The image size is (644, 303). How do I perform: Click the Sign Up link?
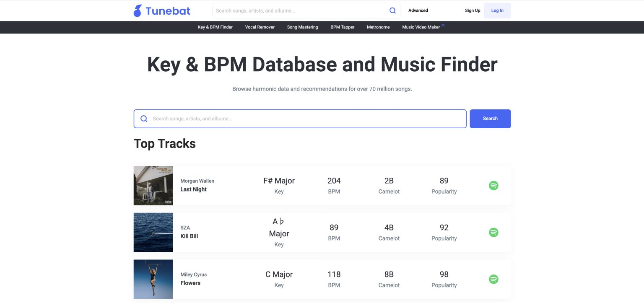(472, 10)
